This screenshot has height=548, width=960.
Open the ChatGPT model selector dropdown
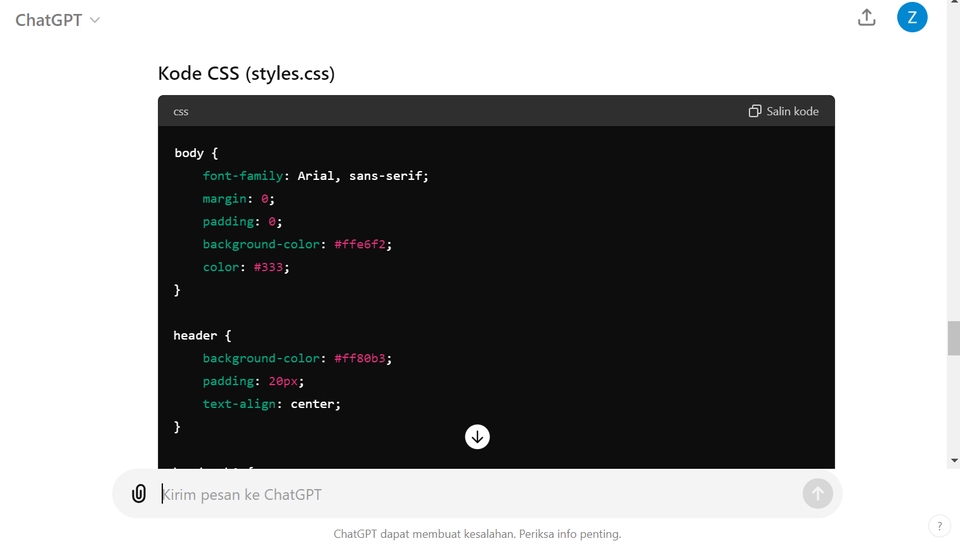tap(58, 20)
